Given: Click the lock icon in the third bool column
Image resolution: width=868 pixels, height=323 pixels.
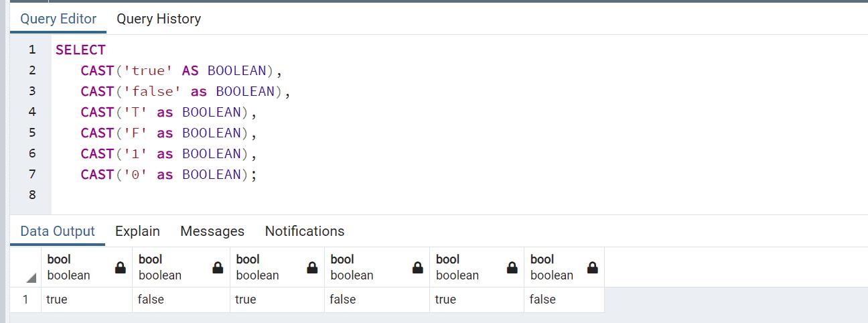Looking at the screenshot, I should pyautogui.click(x=312, y=268).
